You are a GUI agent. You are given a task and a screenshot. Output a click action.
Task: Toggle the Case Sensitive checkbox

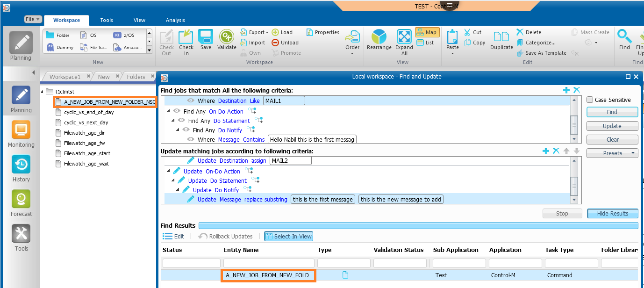click(590, 100)
